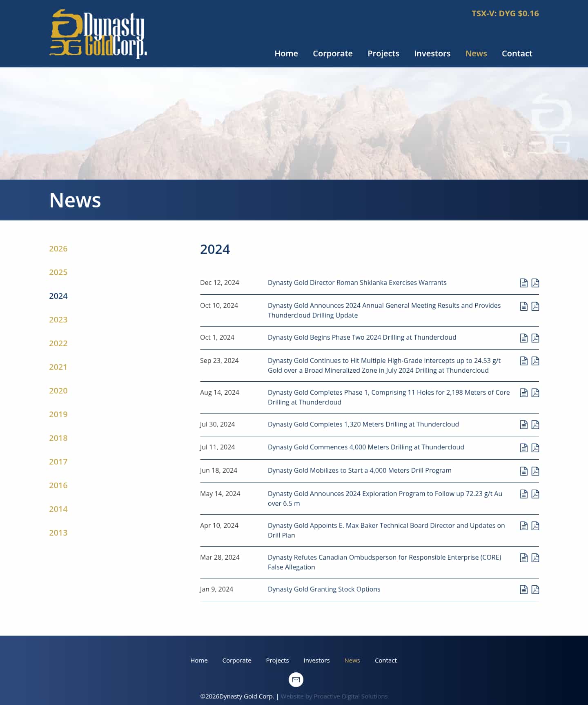The image size is (588, 705).
Task: Open document icon for May 14, 2024 release
Action: point(523,494)
